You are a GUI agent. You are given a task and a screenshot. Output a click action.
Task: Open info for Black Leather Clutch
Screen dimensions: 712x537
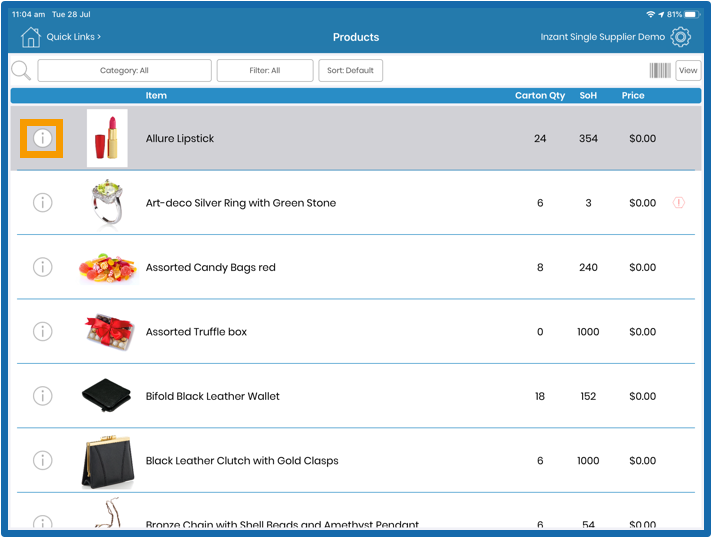click(x=42, y=460)
